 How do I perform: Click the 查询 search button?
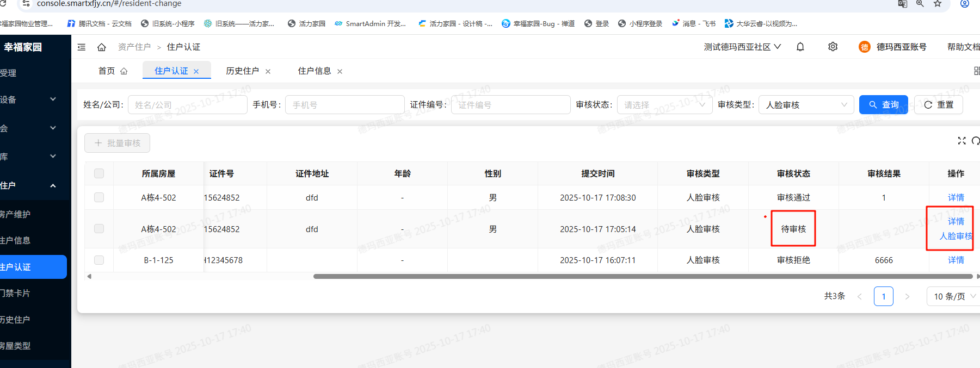(x=883, y=104)
